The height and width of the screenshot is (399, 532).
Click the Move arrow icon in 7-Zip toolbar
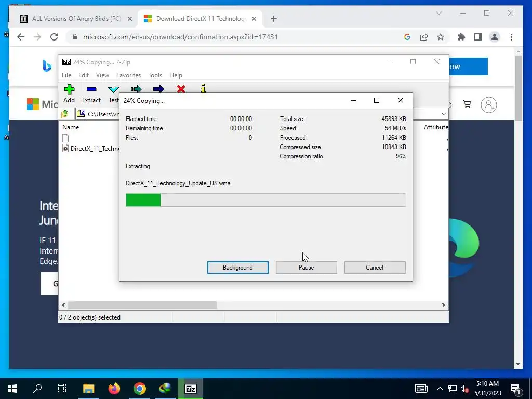(158, 88)
